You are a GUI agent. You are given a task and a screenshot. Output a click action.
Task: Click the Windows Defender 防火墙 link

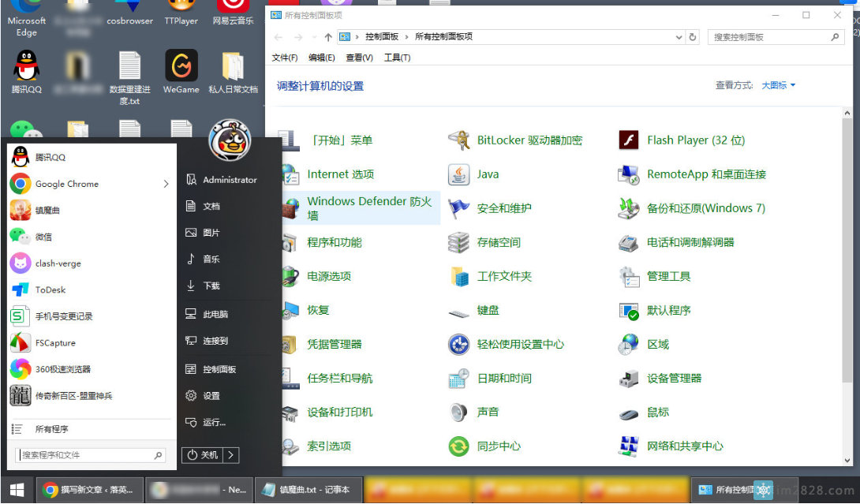(370, 208)
